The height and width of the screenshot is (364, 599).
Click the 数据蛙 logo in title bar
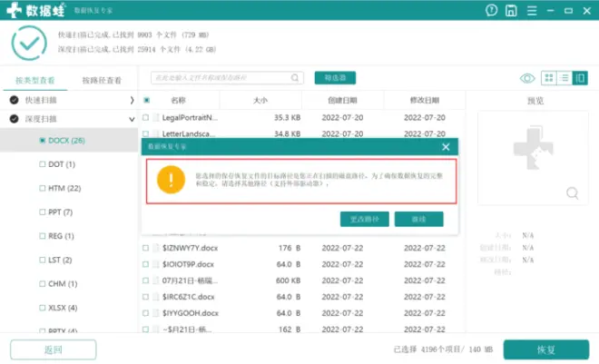35,10
